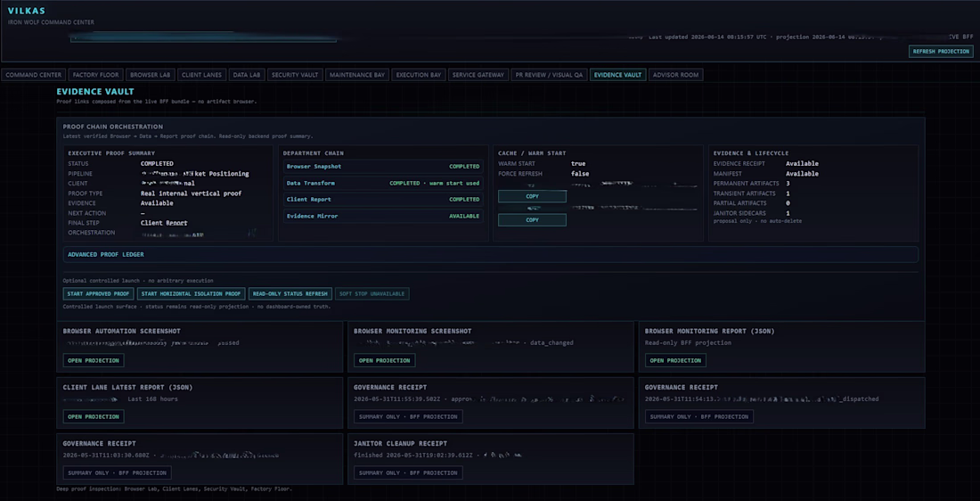
Task: Click the second Copy button in Cache panel
Action: pos(532,220)
